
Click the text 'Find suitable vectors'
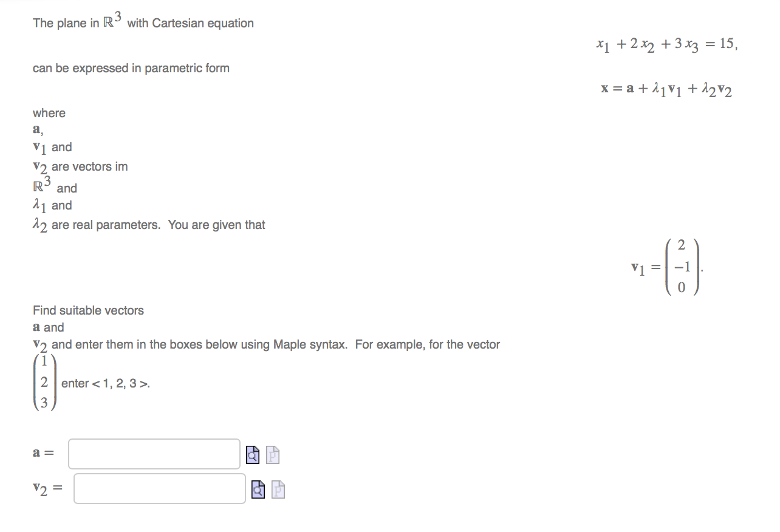(x=88, y=310)
